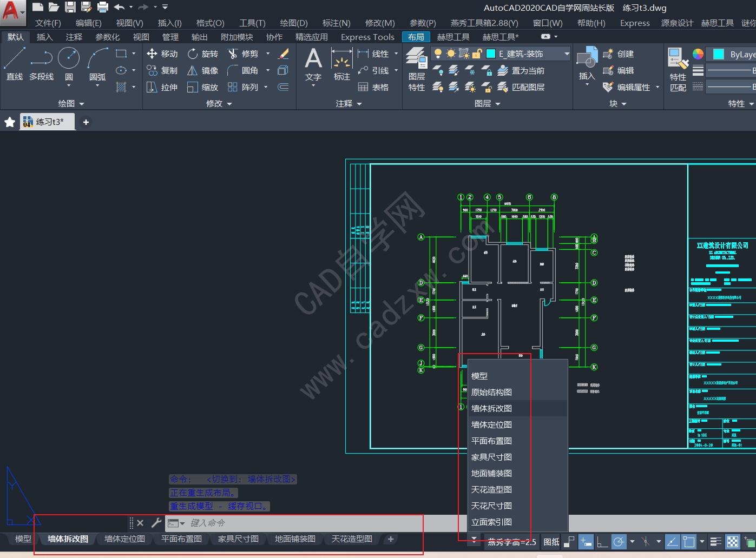Click 置为当前 layer button
Screen dimensions: 756x558
coord(522,70)
